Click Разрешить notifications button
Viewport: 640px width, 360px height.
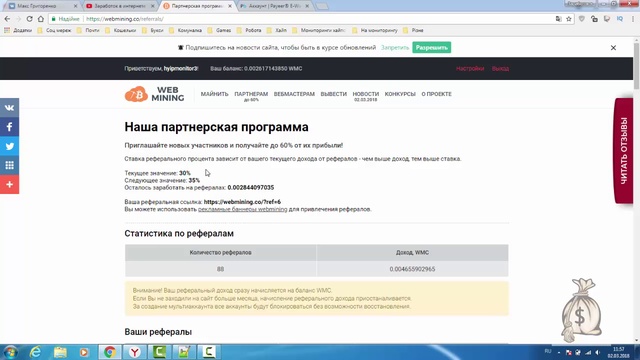coord(431,48)
